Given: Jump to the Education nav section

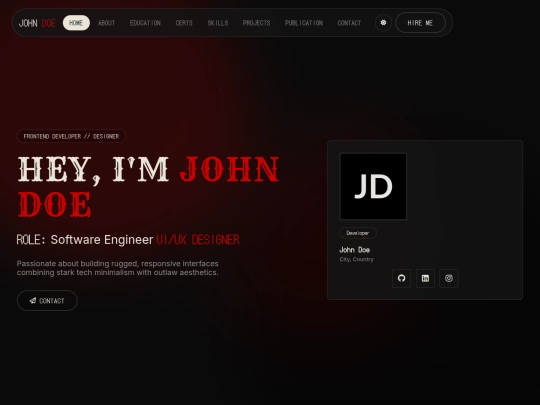Looking at the screenshot, I should [x=145, y=23].
